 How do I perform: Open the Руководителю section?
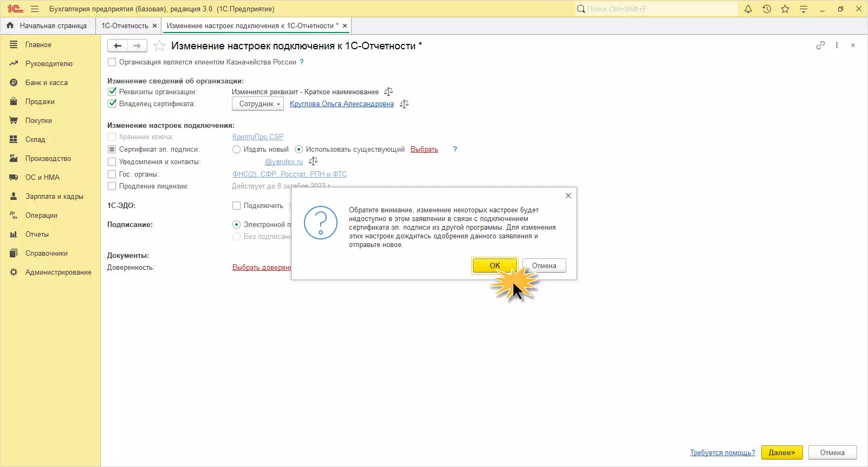[49, 64]
